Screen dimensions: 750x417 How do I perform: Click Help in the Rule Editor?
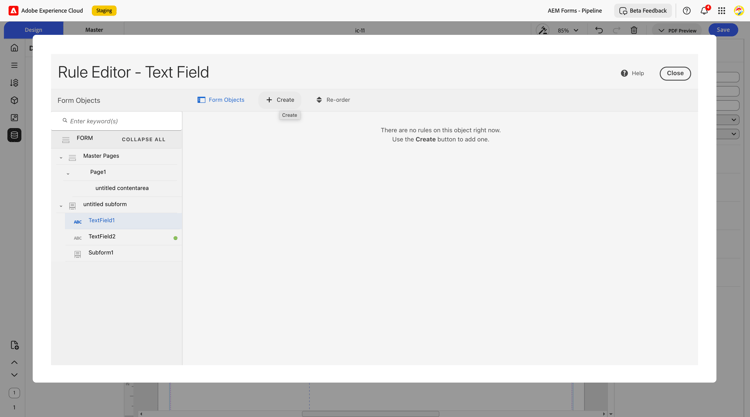point(632,73)
